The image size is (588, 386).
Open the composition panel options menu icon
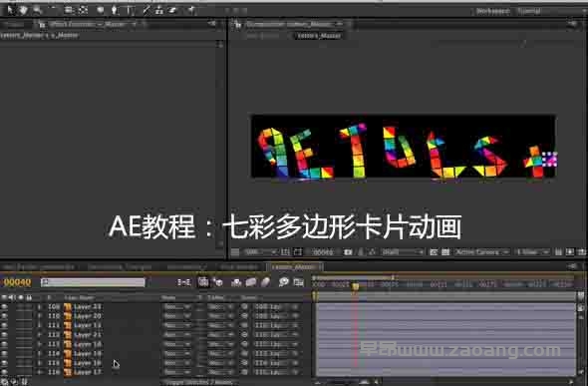[x=573, y=24]
